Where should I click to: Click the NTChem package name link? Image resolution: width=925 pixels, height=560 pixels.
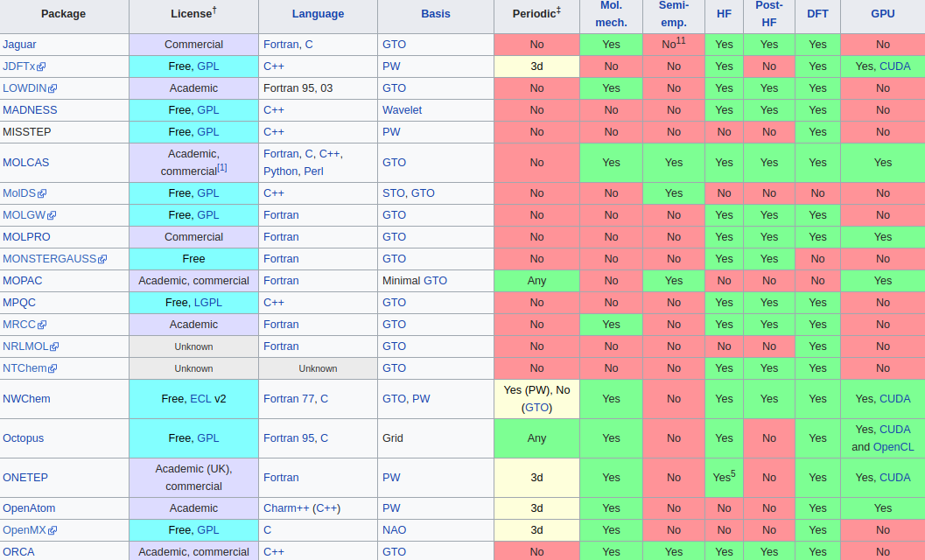click(x=25, y=367)
